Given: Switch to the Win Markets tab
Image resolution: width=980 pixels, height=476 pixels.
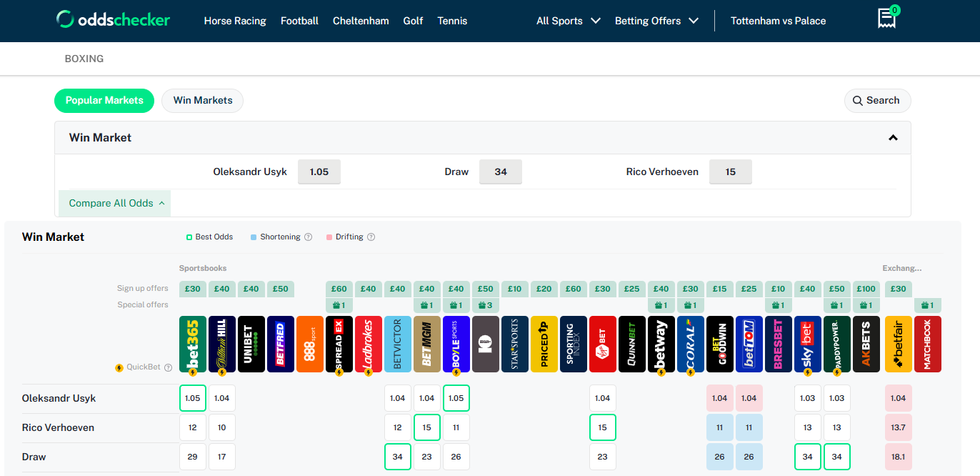Looking at the screenshot, I should pos(203,101).
